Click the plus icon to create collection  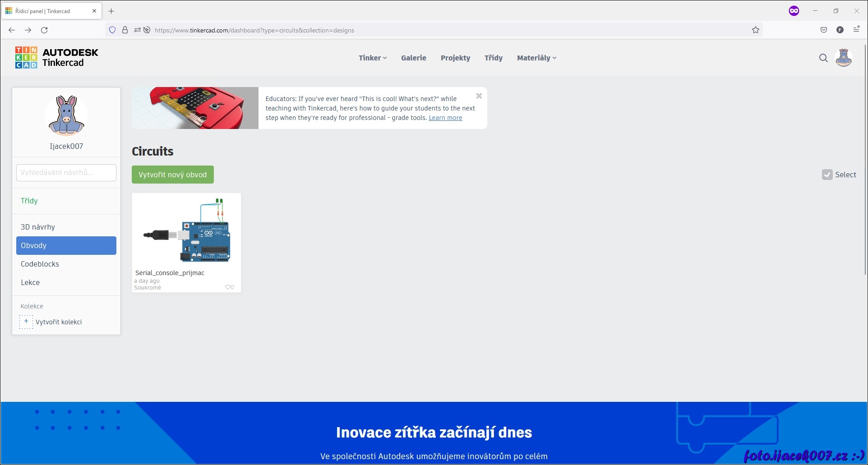[26, 322]
